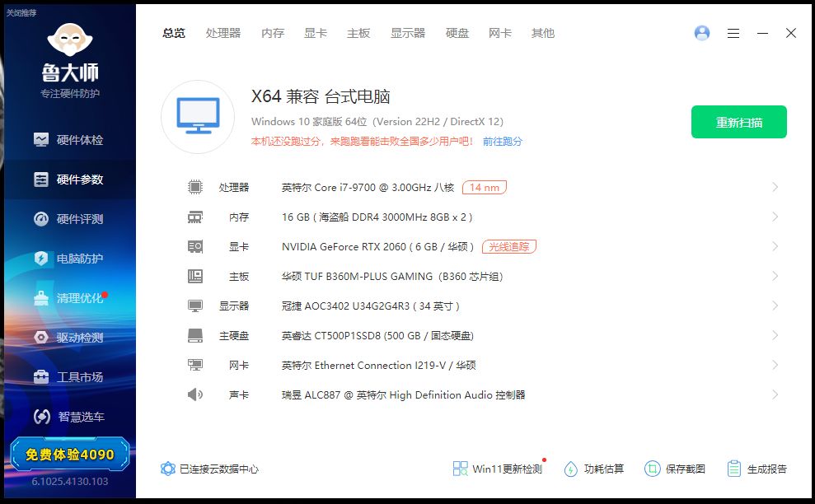Click the 免费体验4090 banner button
Image resolution: width=815 pixels, height=504 pixels.
(x=70, y=454)
